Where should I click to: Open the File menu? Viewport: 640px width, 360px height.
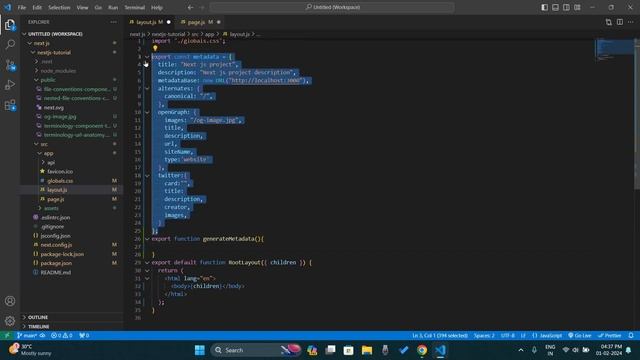pyautogui.click(x=22, y=7)
